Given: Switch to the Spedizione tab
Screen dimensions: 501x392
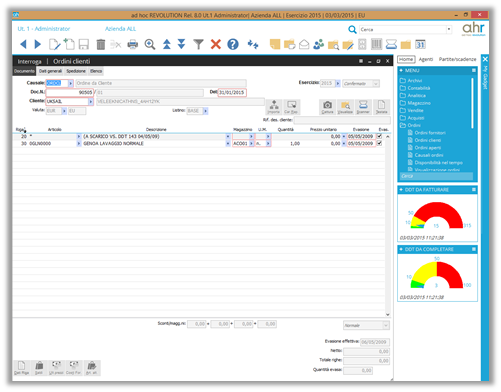Looking at the screenshot, I should 76,71.
